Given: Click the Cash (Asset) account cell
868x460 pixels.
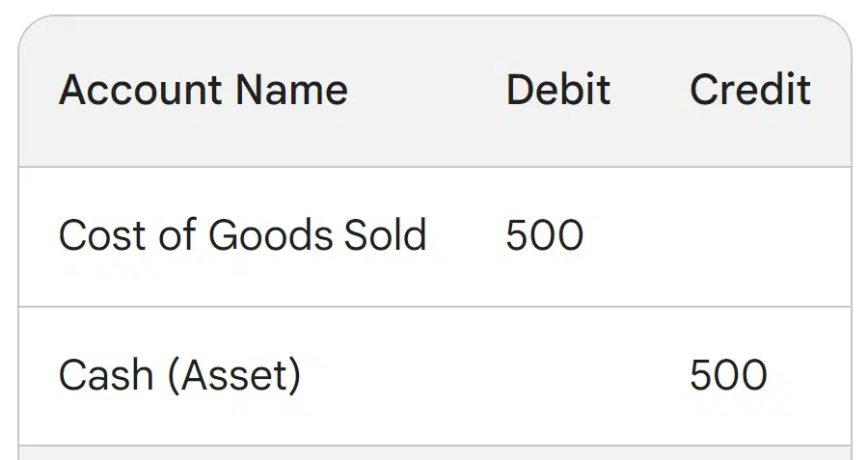Looking at the screenshot, I should (179, 375).
